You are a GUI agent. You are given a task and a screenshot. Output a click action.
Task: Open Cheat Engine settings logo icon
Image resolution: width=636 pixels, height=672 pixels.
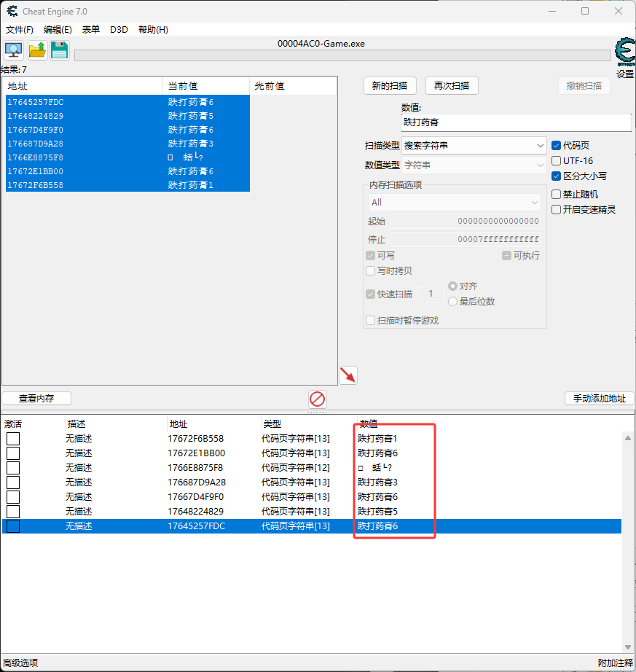point(625,52)
